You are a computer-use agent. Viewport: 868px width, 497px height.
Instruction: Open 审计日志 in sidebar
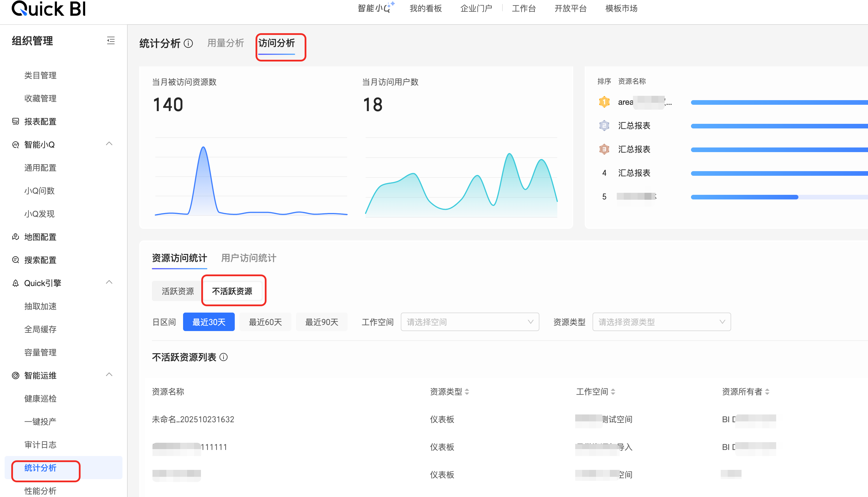click(x=40, y=444)
